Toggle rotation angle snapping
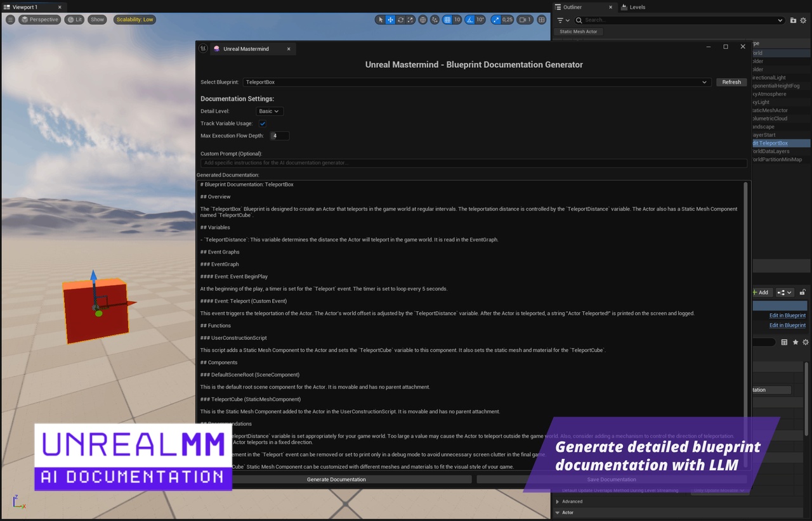 [x=470, y=20]
